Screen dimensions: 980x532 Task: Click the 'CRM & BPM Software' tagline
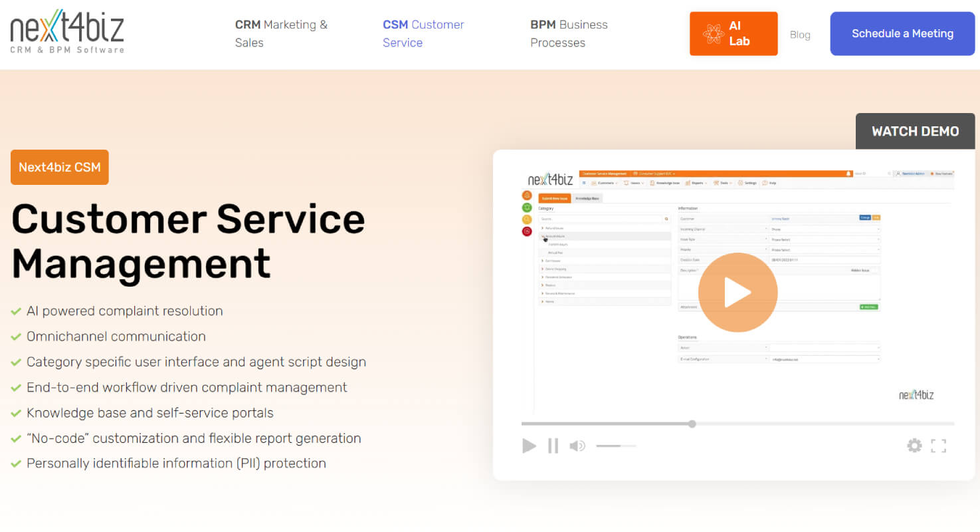(x=67, y=50)
